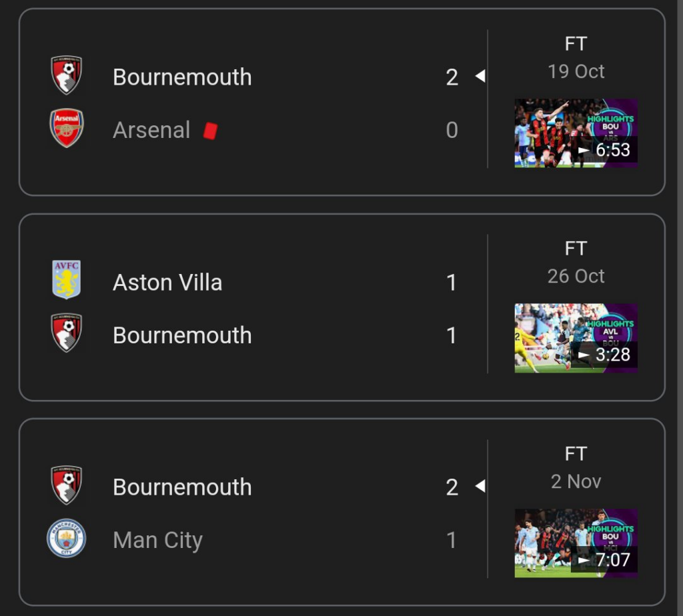683x616 pixels.
Task: Click winner arrow beside Bournemouth's score against Arsenal
Action: 480,77
